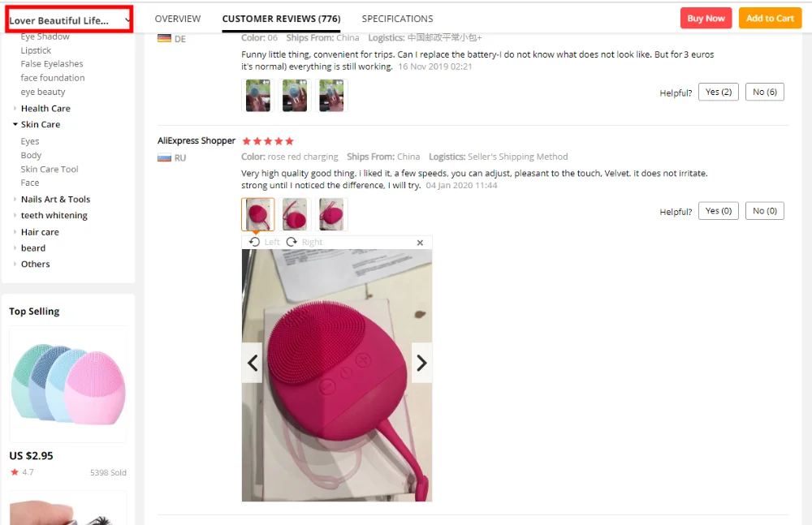812x525 pixels.
Task: Click the Buy Now button
Action: pos(706,18)
